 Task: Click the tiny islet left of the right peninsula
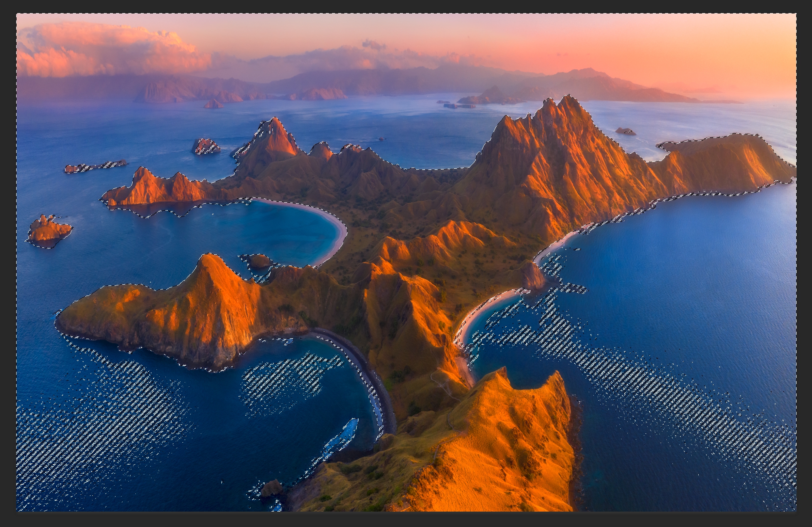point(625,131)
